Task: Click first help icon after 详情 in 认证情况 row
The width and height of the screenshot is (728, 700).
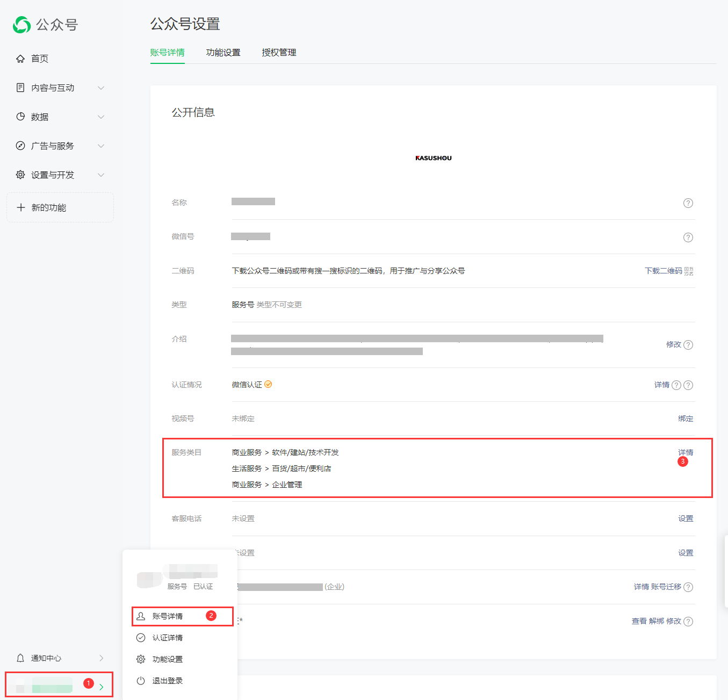Action: [677, 385]
